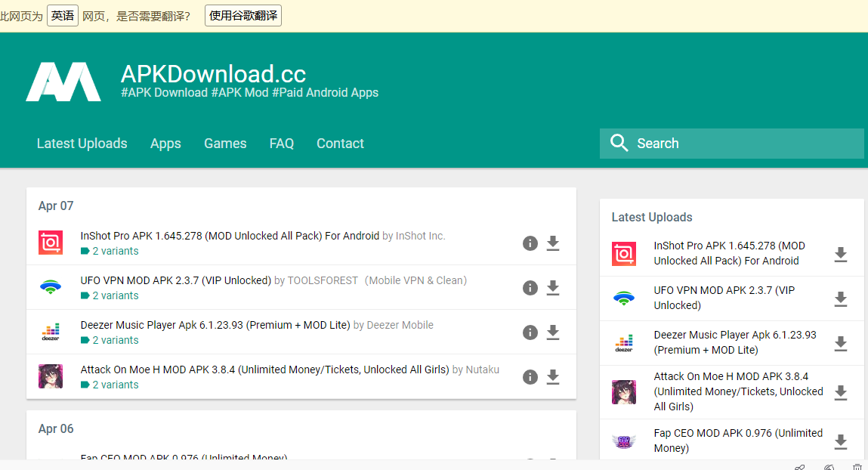Open the FAQ navigation item
Image resolution: width=868 pixels, height=470 pixels.
(x=282, y=144)
